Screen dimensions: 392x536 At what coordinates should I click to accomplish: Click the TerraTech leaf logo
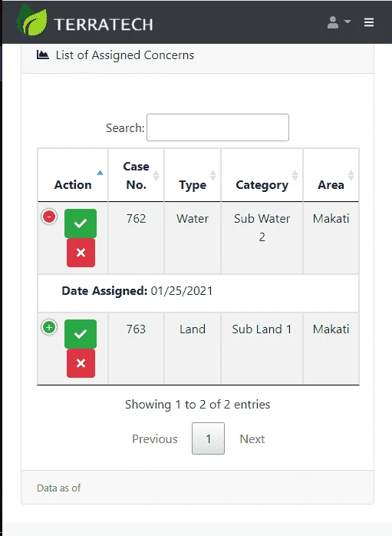coord(31,20)
